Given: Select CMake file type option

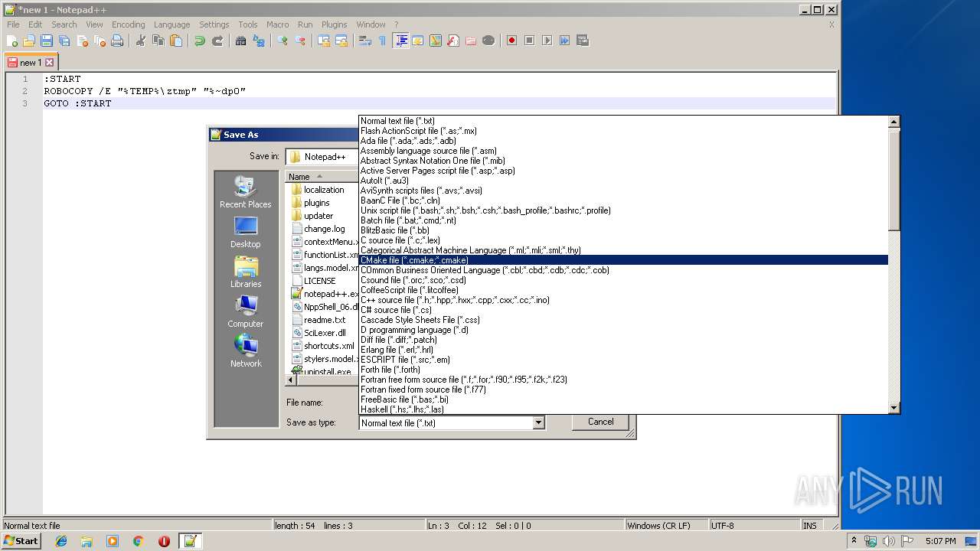Looking at the screenshot, I should click(x=623, y=260).
